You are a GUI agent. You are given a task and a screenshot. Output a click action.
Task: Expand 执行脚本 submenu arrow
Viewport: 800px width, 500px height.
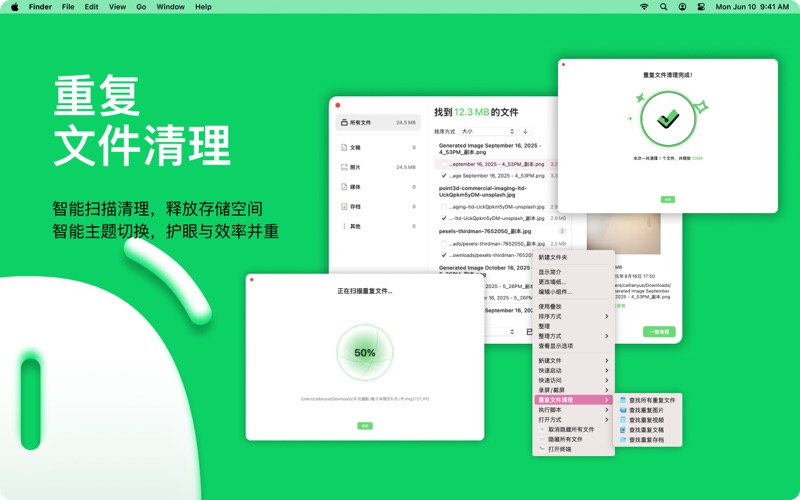pyautogui.click(x=607, y=410)
